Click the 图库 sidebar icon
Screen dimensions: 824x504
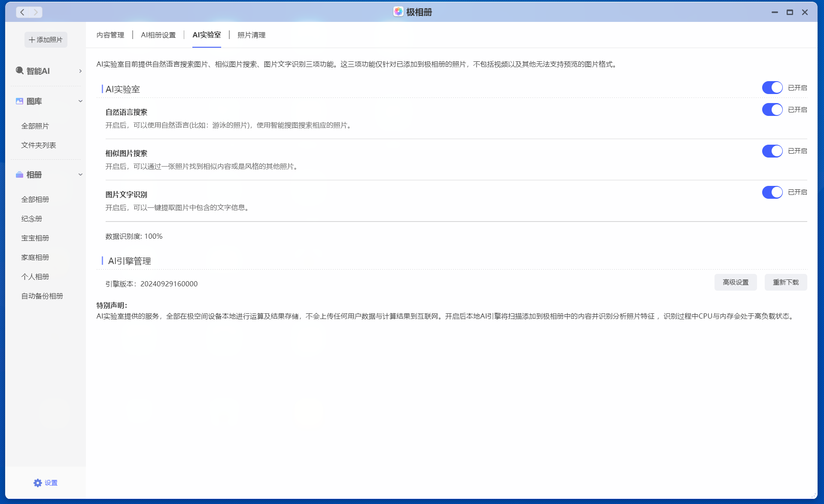(x=19, y=101)
